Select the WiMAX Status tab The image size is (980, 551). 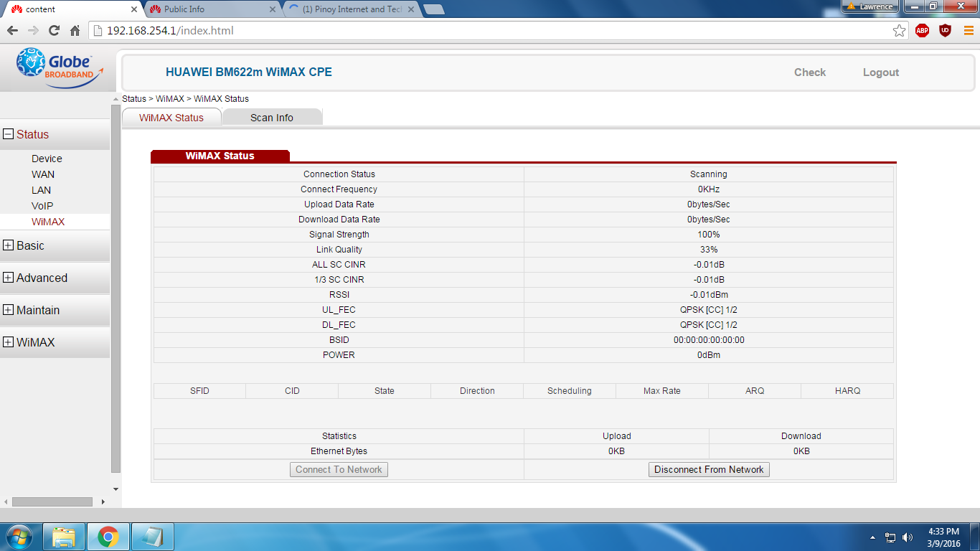[x=171, y=118]
